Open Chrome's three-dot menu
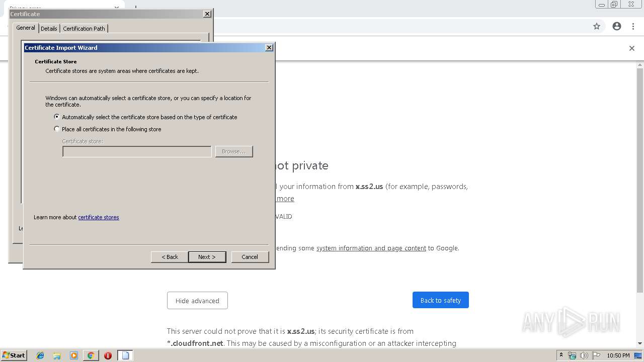This screenshot has width=644, height=362. point(633,26)
